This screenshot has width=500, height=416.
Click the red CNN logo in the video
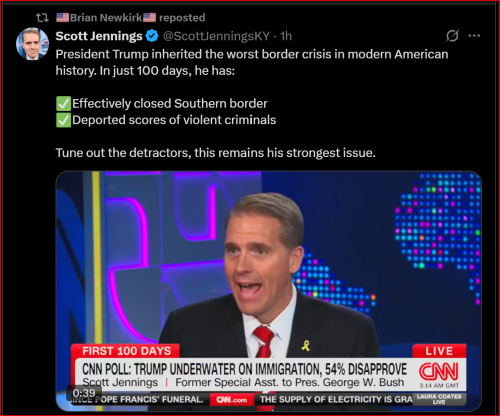pyautogui.click(x=439, y=371)
